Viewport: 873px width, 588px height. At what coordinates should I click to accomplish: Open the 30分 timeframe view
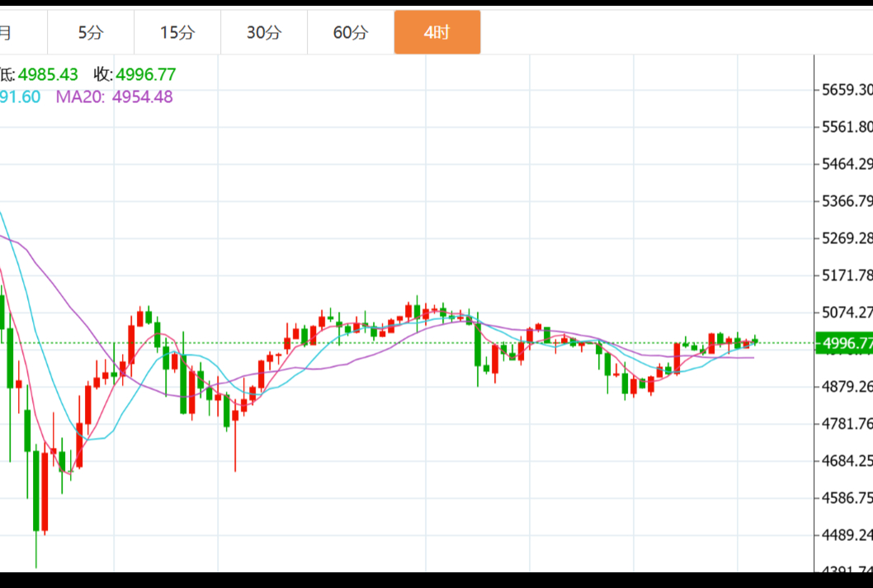(x=264, y=33)
